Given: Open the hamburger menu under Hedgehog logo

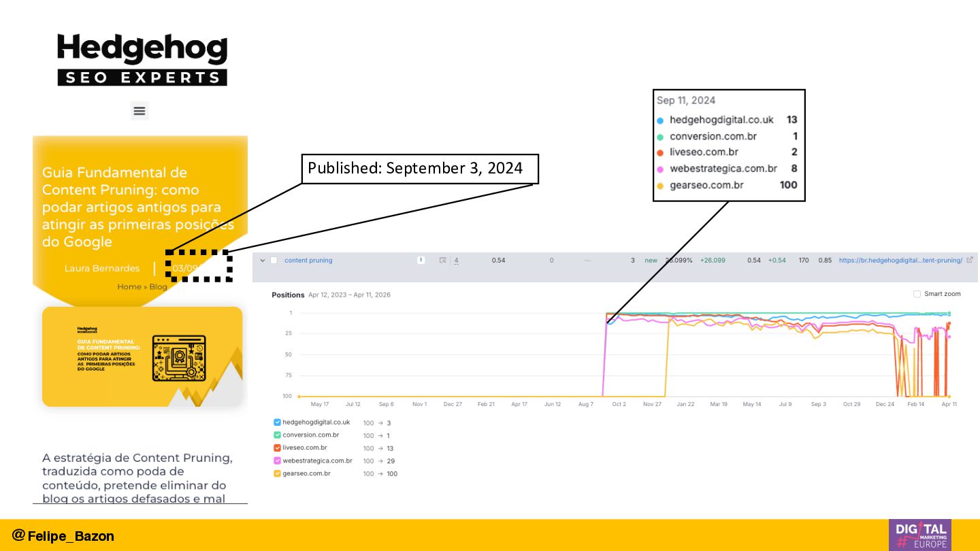Looking at the screenshot, I should coord(140,111).
